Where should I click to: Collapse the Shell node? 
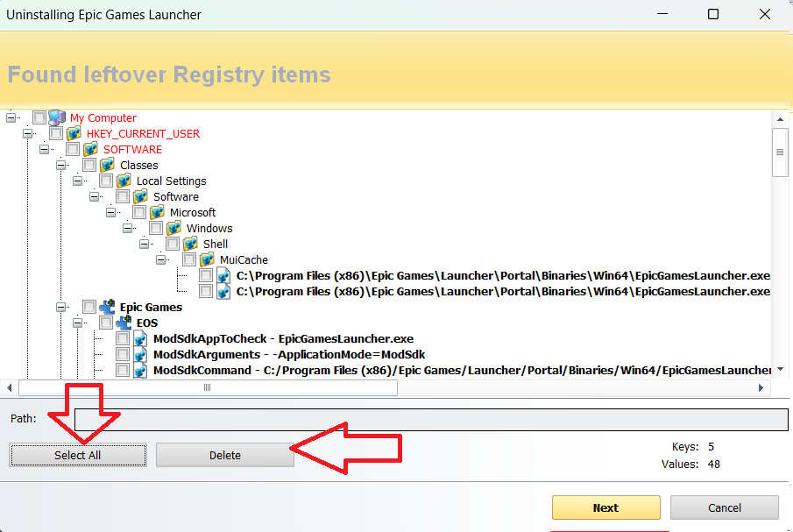pyautogui.click(x=144, y=244)
